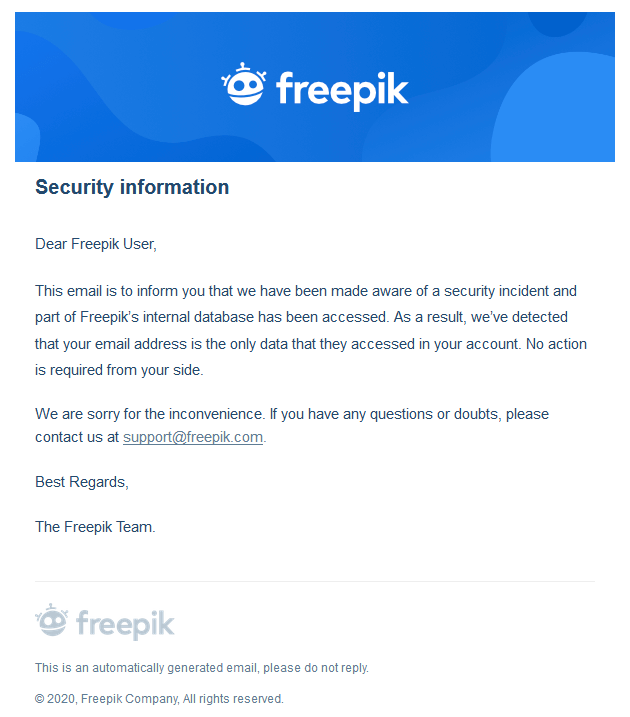The image size is (630, 717).
Task: Click the white robot icon in header
Action: click(x=244, y=84)
